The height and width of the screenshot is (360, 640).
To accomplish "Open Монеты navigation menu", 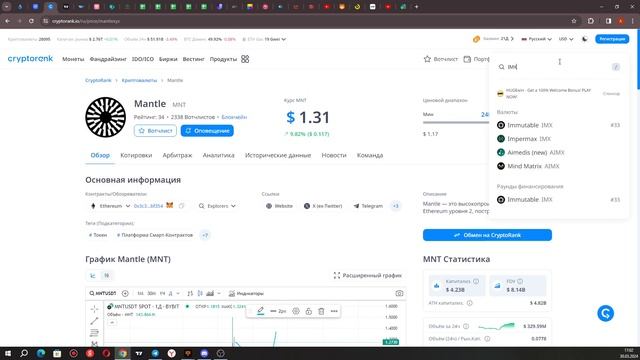I will [x=73, y=59].
